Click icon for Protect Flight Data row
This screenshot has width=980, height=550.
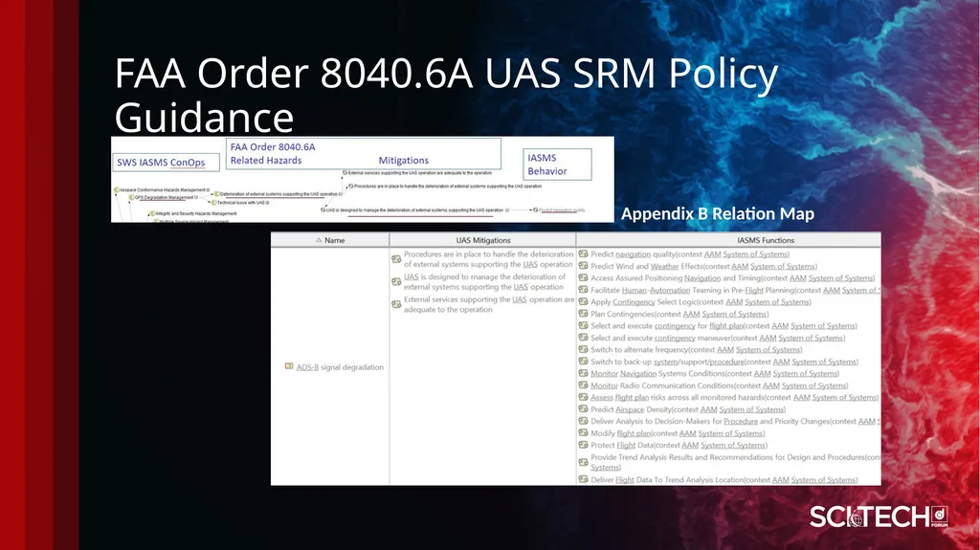click(583, 445)
